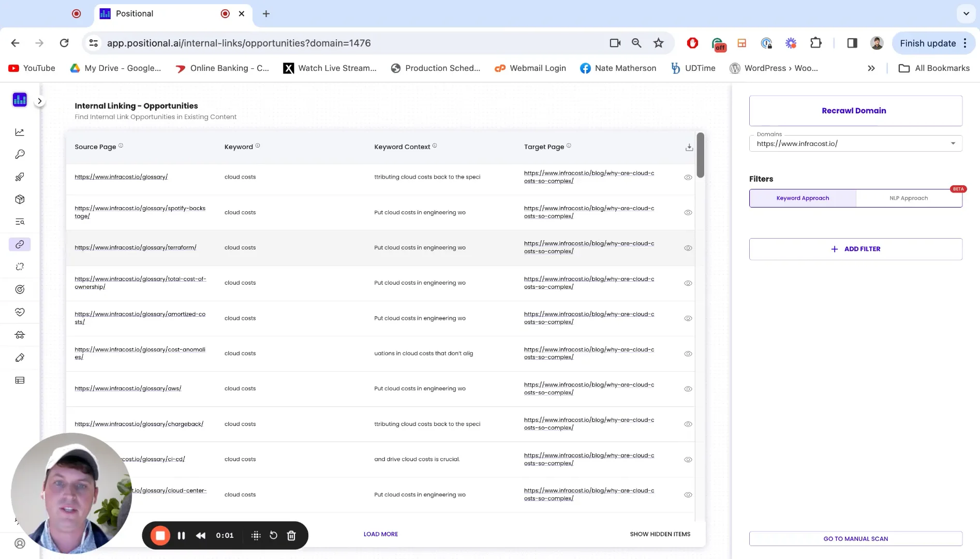Show hidden bookmarks with double chevron

pos(871,68)
